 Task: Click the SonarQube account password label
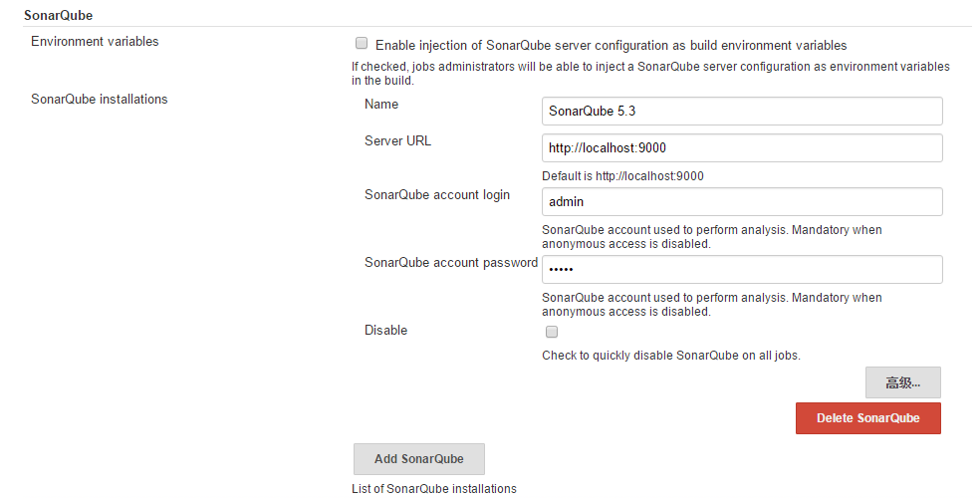click(x=451, y=262)
